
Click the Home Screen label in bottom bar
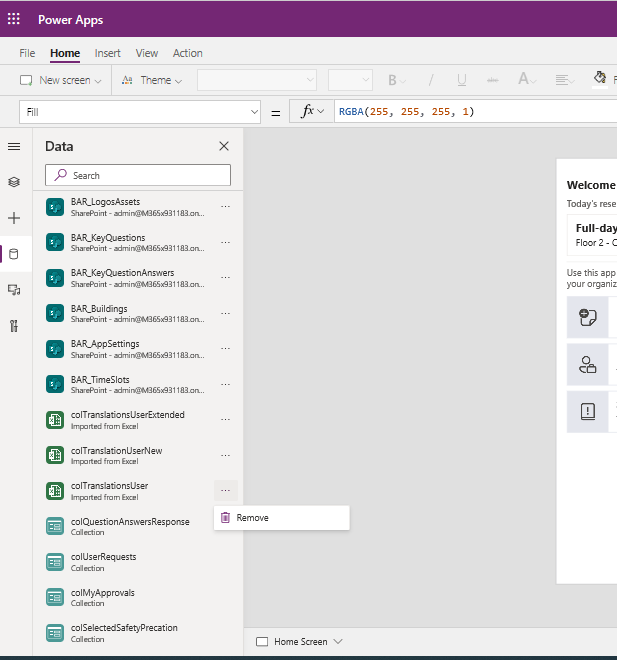[x=301, y=641]
